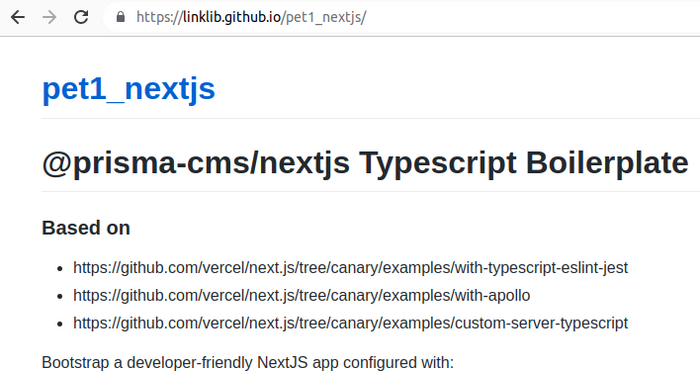
Task: View site security info via lock icon
Action: 121,17
